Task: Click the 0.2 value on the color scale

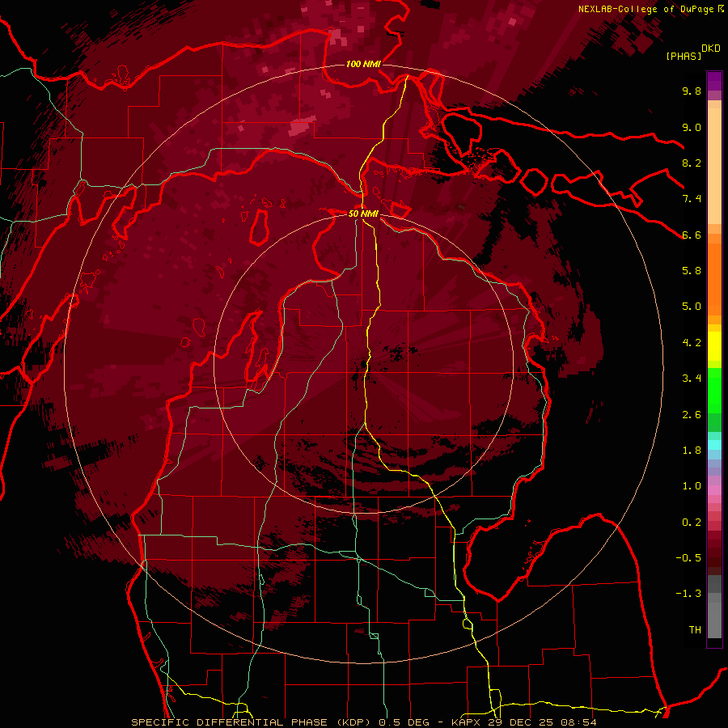Action: point(692,523)
